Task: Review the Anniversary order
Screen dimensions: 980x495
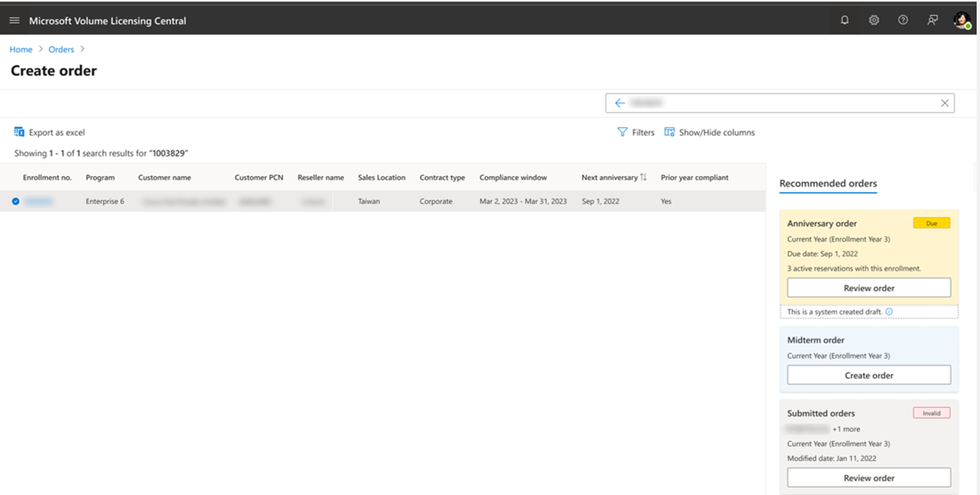Action: (x=869, y=288)
